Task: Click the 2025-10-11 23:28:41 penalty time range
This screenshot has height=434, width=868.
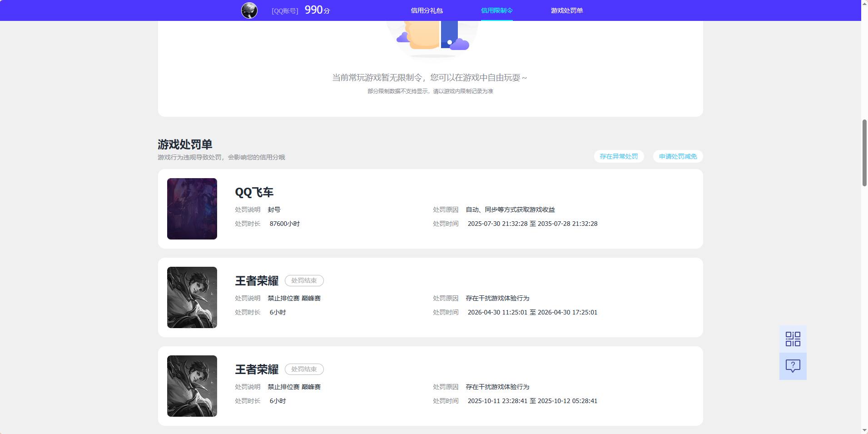Action: click(x=532, y=401)
